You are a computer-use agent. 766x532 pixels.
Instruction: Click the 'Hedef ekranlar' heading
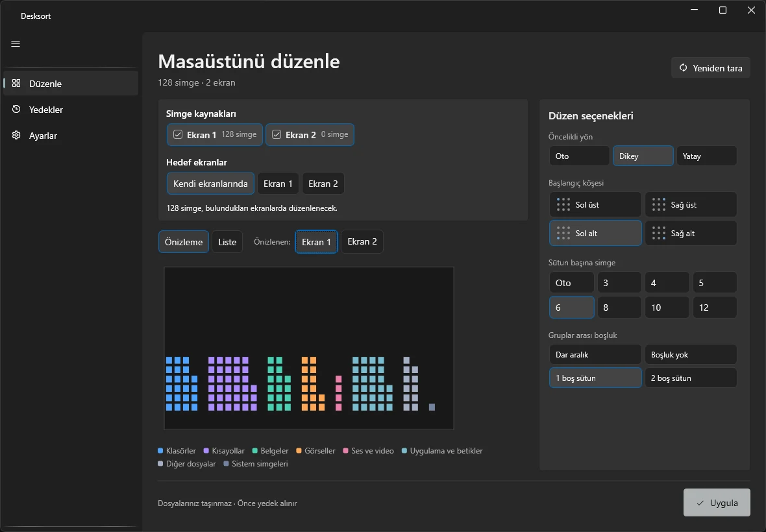[x=197, y=162]
